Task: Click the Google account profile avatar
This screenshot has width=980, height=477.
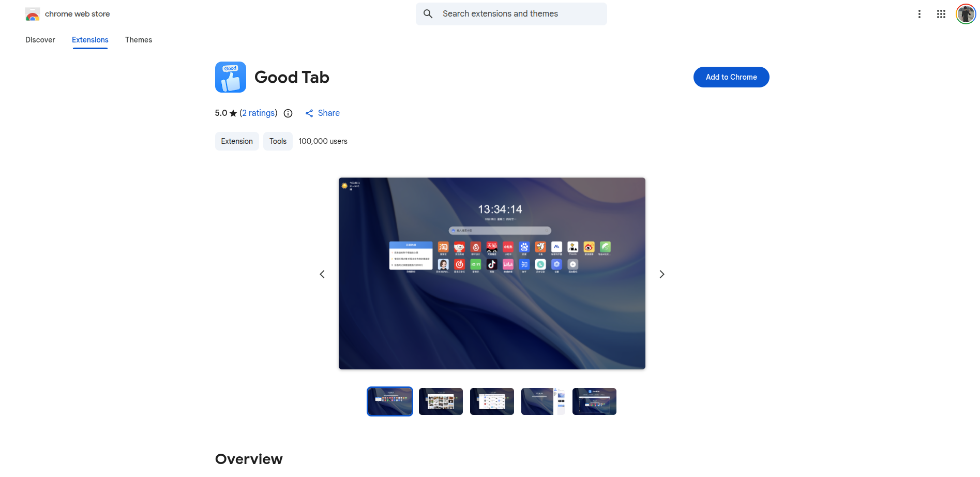Action: 965,14
